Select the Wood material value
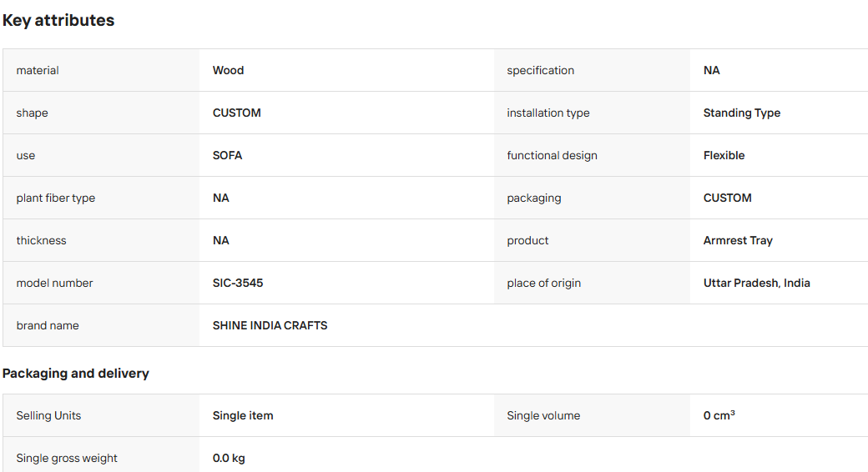The image size is (868, 472). (x=228, y=70)
